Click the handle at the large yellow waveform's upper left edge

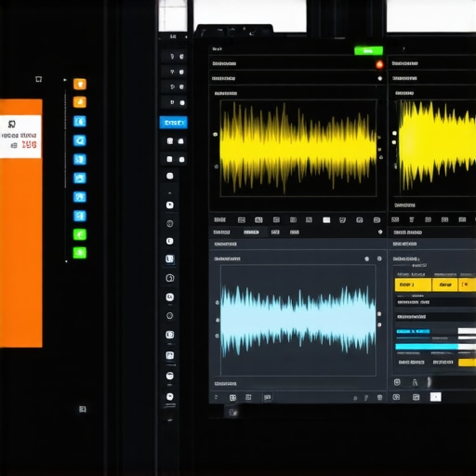tap(215, 135)
